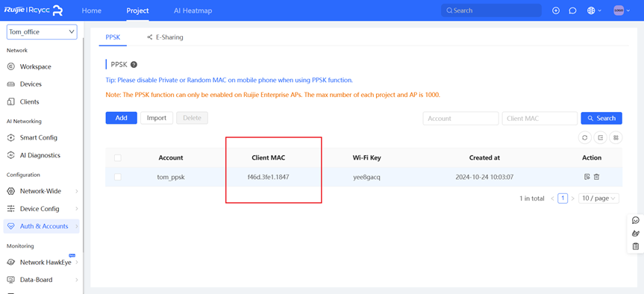
Task: Click the sidebar vertical scrollbar
Action: 84,144
